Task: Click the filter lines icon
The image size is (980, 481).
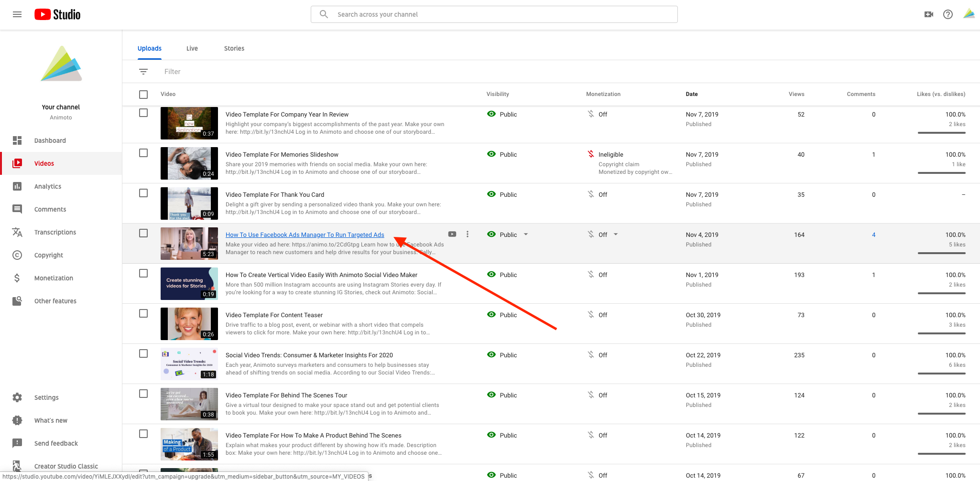Action: click(143, 72)
